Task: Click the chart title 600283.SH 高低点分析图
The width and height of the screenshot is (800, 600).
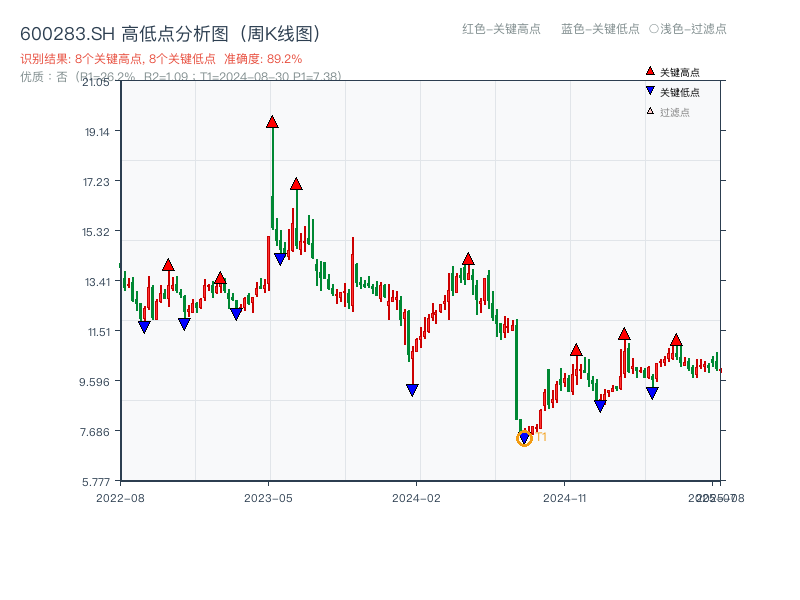Action: (172, 34)
